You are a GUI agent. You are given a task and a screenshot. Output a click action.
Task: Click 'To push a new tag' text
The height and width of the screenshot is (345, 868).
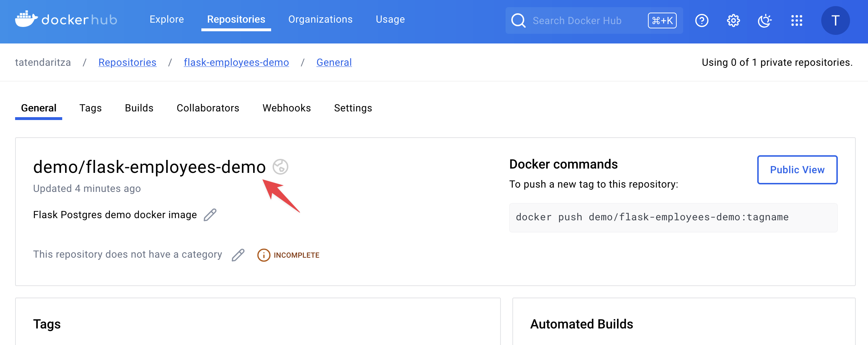click(594, 184)
